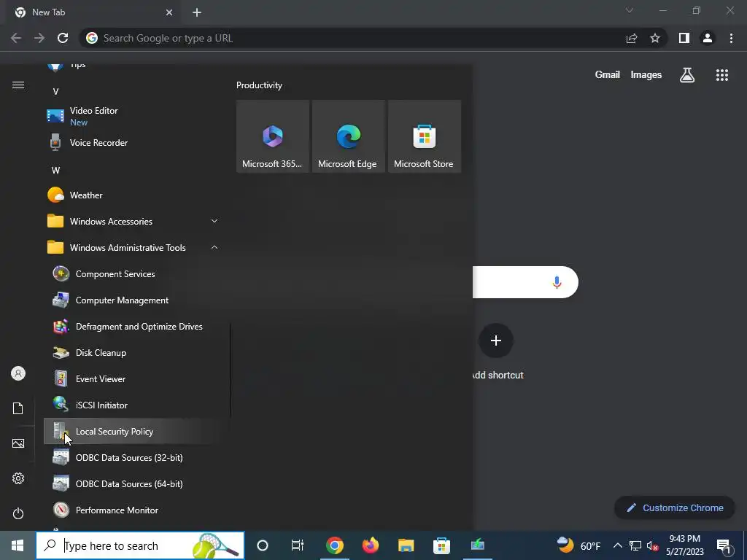Open File Explorer from the taskbar
This screenshot has height=560, width=747.
406,545
